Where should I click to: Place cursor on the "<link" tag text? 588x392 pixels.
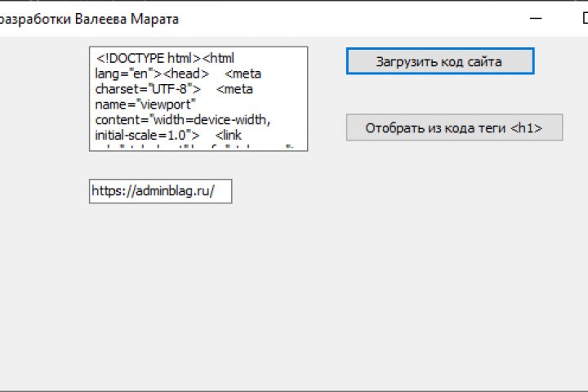(232, 132)
